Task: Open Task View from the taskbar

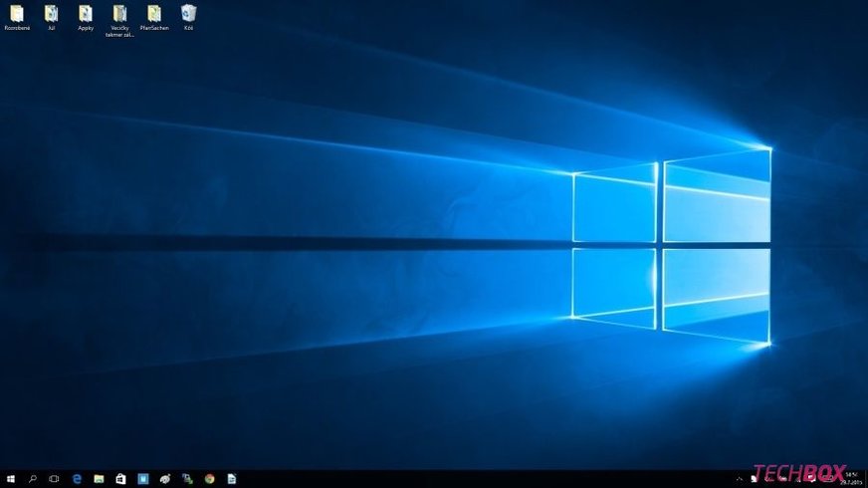Action: (55, 479)
